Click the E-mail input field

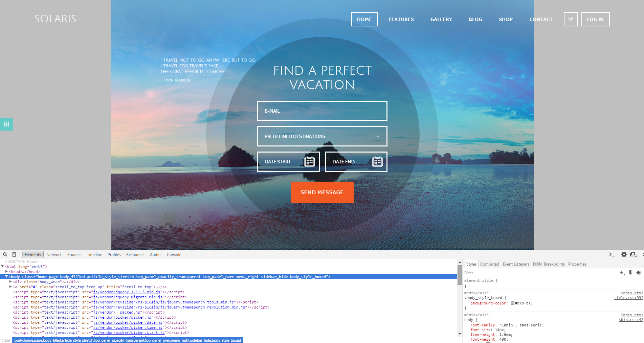[x=322, y=111]
